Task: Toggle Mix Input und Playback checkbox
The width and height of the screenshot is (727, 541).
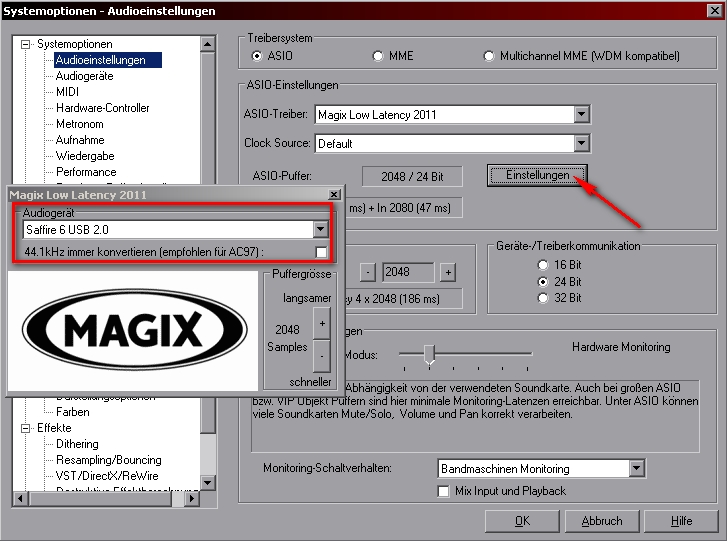Action: [x=443, y=491]
